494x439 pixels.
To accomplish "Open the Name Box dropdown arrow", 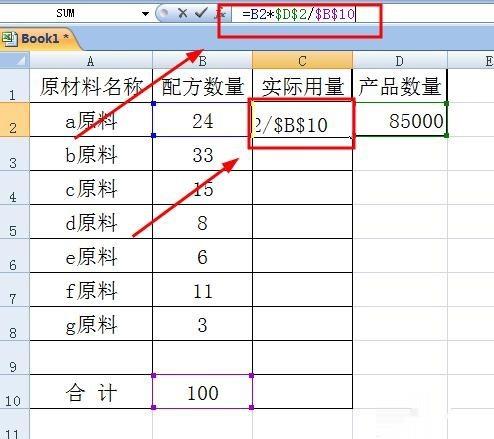I will (x=145, y=14).
